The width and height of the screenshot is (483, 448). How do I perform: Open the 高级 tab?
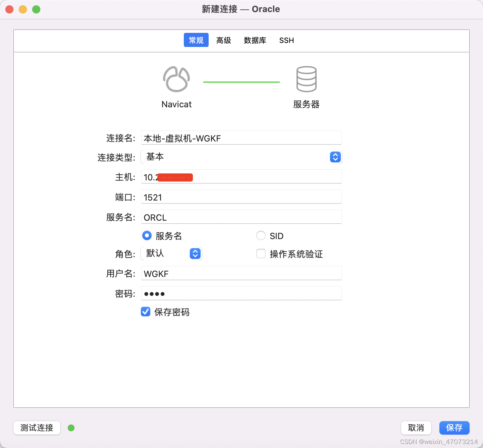click(224, 40)
